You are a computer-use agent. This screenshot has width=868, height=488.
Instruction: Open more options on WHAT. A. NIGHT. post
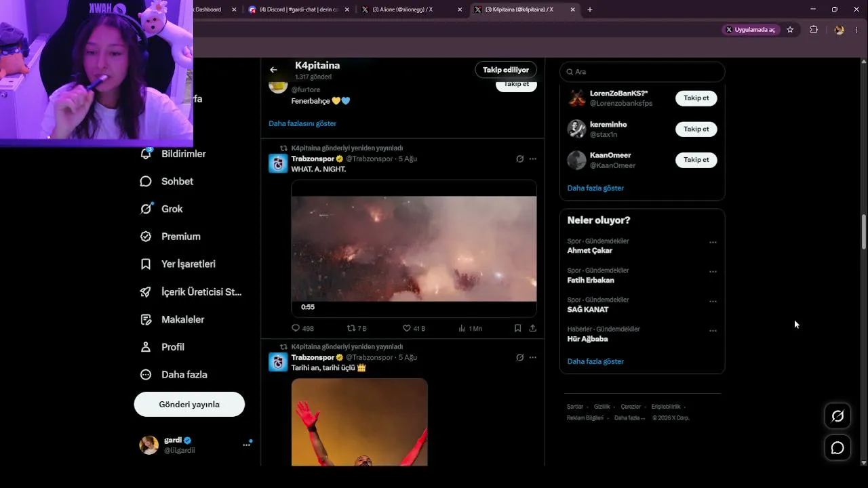532,159
